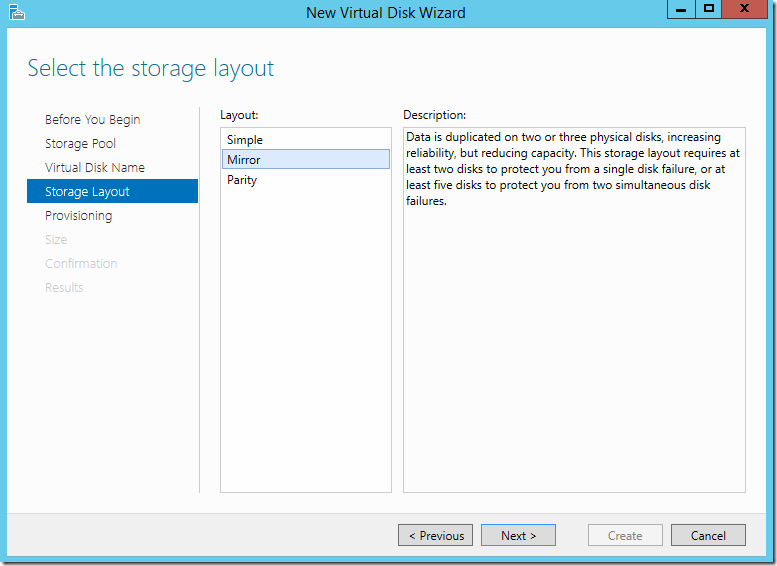Go to the Before You Begin step
Viewport: 777px width, 566px height.
click(92, 120)
